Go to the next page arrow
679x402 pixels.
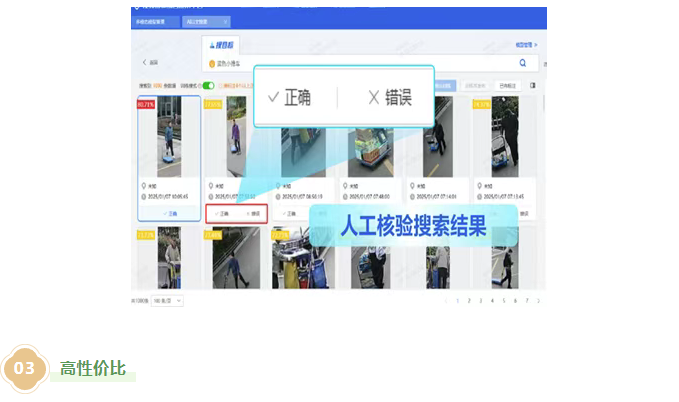[539, 301]
